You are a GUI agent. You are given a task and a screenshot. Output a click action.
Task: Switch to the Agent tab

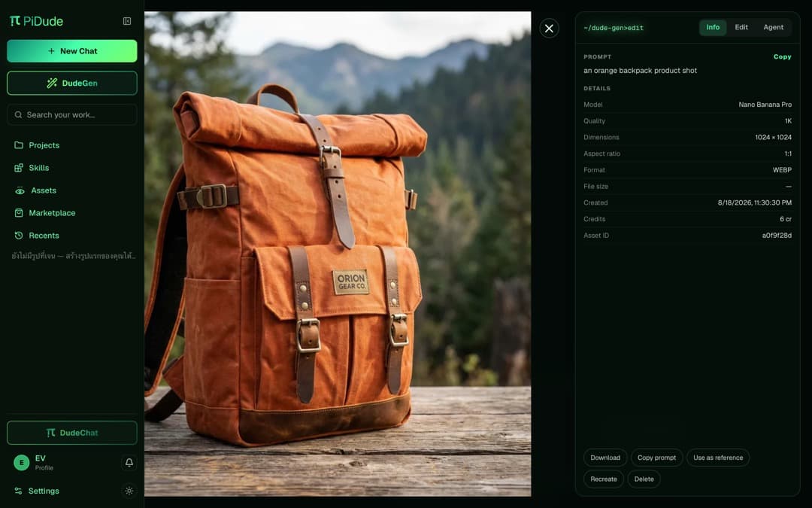click(x=773, y=28)
